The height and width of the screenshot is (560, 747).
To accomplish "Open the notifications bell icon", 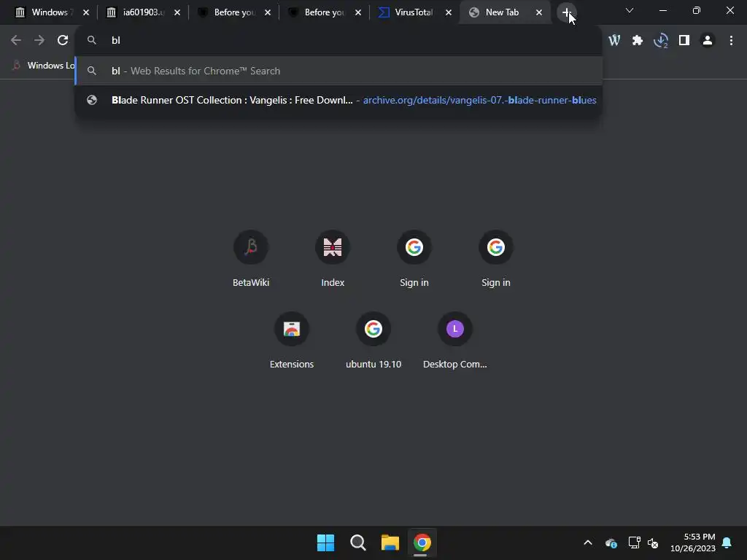I will point(727,542).
